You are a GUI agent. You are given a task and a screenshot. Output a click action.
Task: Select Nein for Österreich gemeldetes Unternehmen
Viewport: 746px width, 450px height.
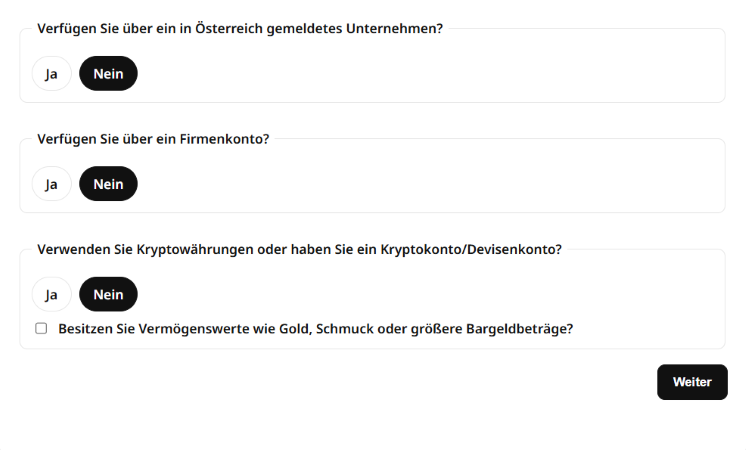tap(108, 74)
